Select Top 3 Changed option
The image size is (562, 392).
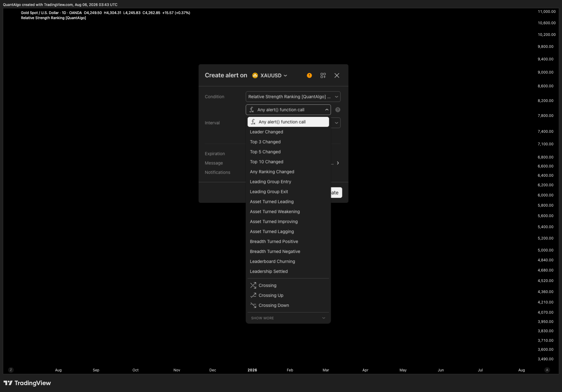coord(288,142)
